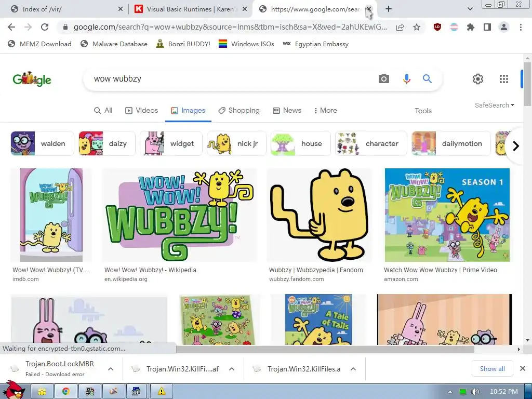The image size is (532, 399).
Task: Open the Egyptian Embassy bookmark
Action: (x=315, y=44)
